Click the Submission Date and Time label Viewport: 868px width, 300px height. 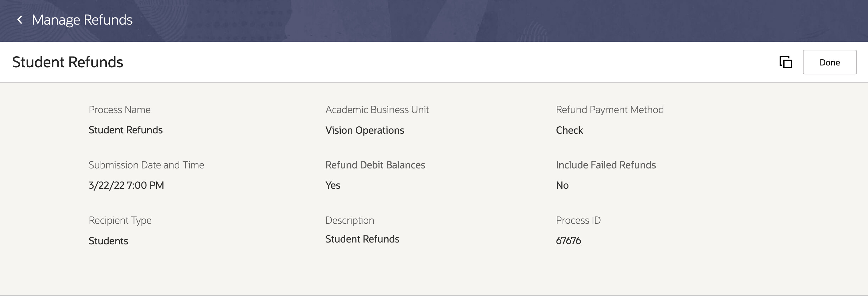click(x=146, y=165)
